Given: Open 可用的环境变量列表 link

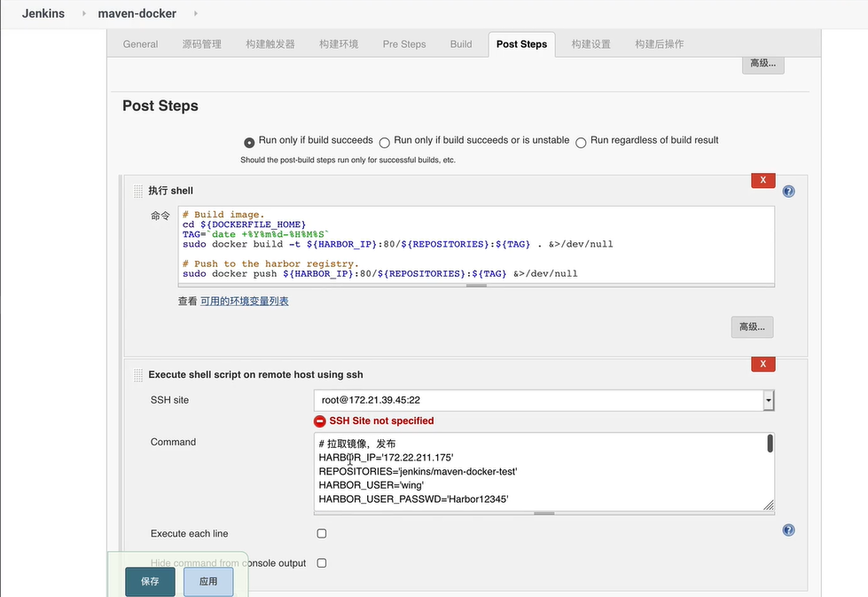Looking at the screenshot, I should 244,302.
